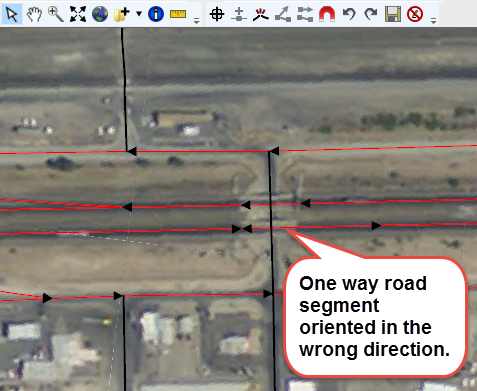Open the Add Data folder-plus icon
This screenshot has width=477, height=391.
(121, 14)
